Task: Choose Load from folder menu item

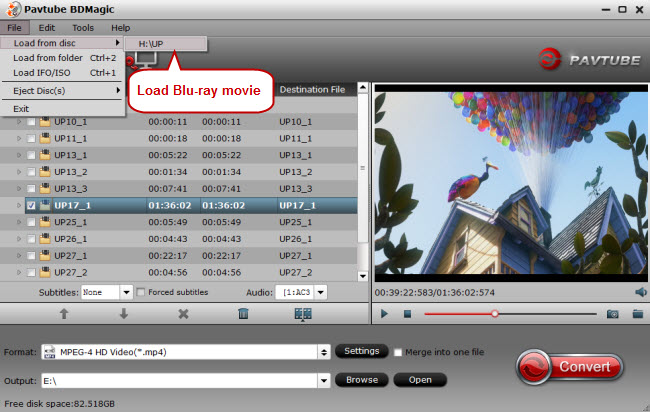Action: tap(62, 58)
